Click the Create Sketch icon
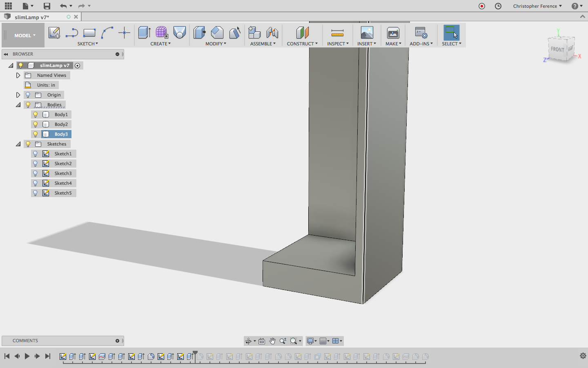Viewport: 588px width, 368px height. click(x=54, y=33)
